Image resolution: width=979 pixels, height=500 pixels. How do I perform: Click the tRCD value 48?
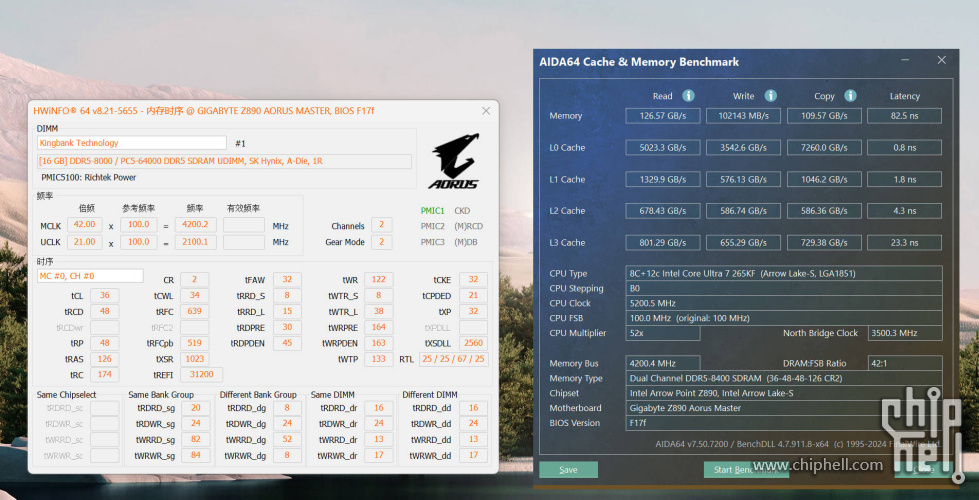(104, 311)
